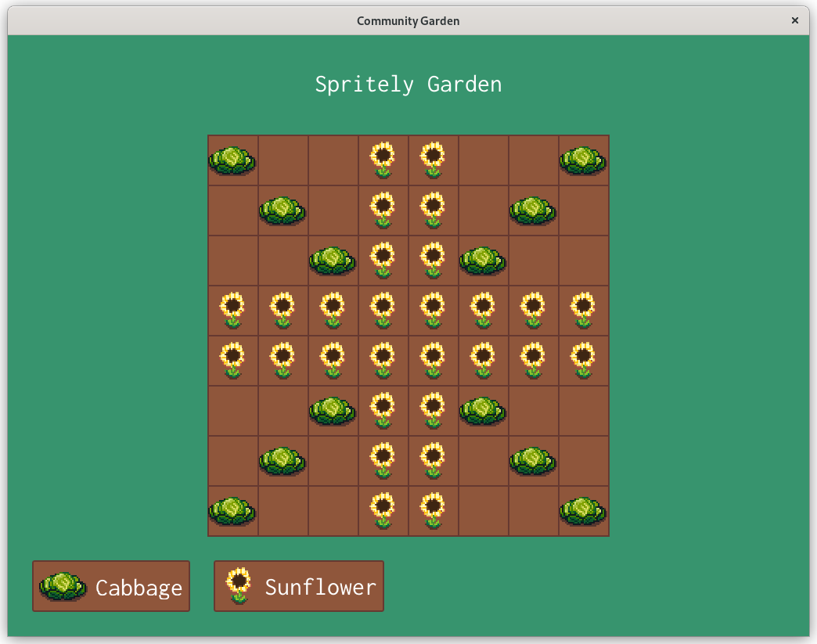Click the cabbage in the top-right corner tile
This screenshot has height=644, width=817.
pyautogui.click(x=583, y=160)
